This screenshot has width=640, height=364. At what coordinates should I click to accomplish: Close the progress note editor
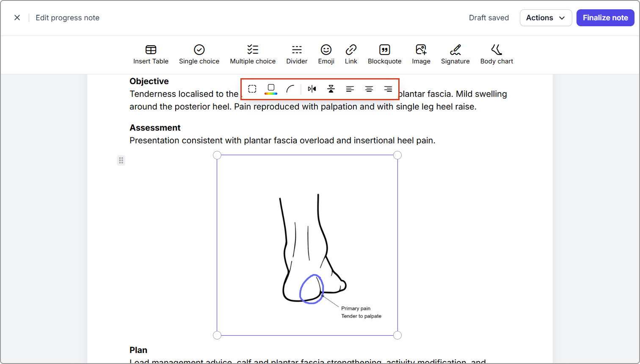[17, 18]
